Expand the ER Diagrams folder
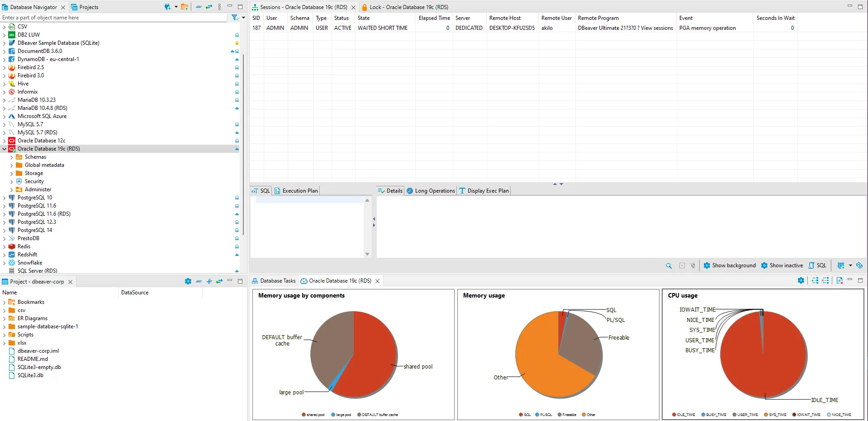The height and width of the screenshot is (421, 868). coord(5,318)
